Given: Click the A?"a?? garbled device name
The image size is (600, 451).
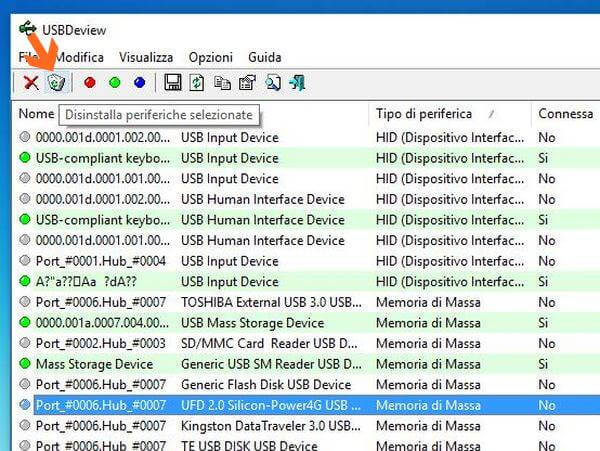Looking at the screenshot, I should point(86,282).
